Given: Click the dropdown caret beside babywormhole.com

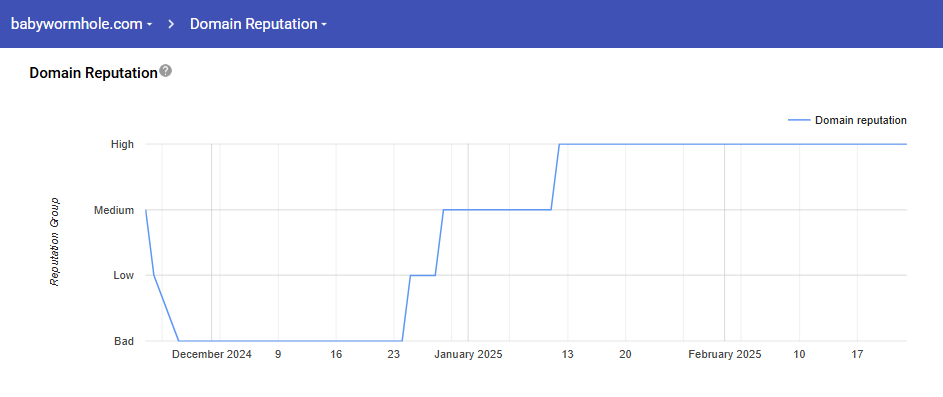Looking at the screenshot, I should (x=149, y=25).
